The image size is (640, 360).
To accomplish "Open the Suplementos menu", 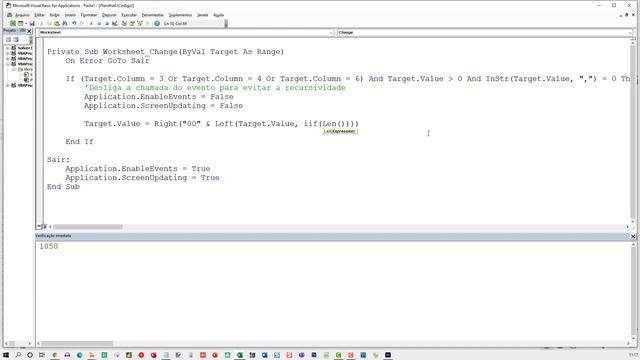I will click(x=180, y=15).
